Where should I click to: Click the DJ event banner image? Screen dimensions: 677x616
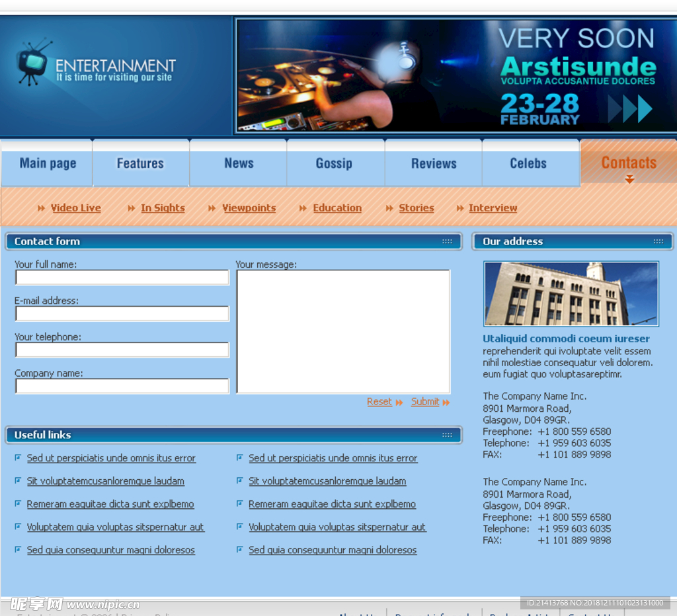tap(456, 75)
